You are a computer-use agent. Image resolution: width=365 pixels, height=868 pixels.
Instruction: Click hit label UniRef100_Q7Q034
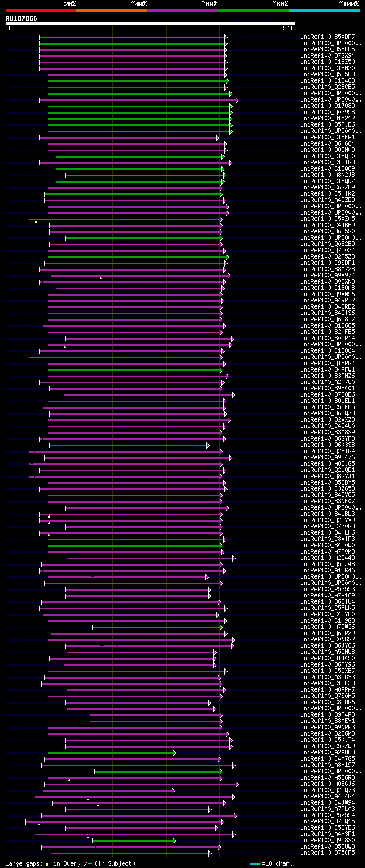[327, 251]
